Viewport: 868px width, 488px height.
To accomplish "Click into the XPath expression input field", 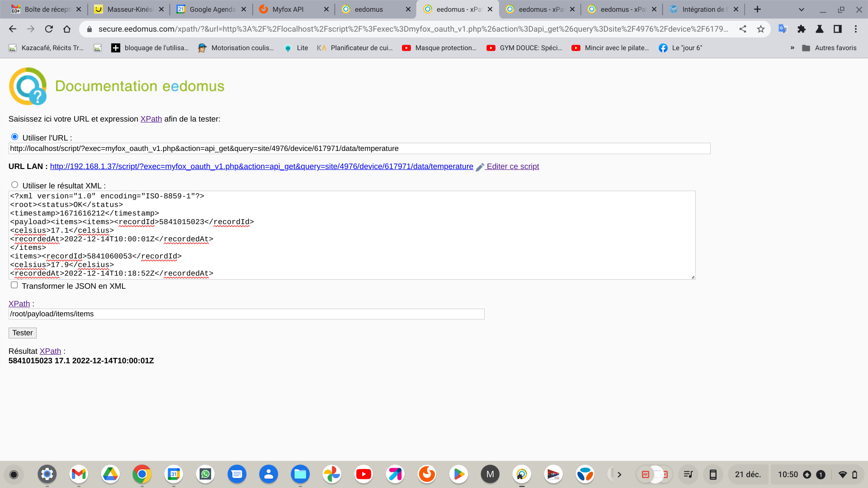I will (x=246, y=314).
